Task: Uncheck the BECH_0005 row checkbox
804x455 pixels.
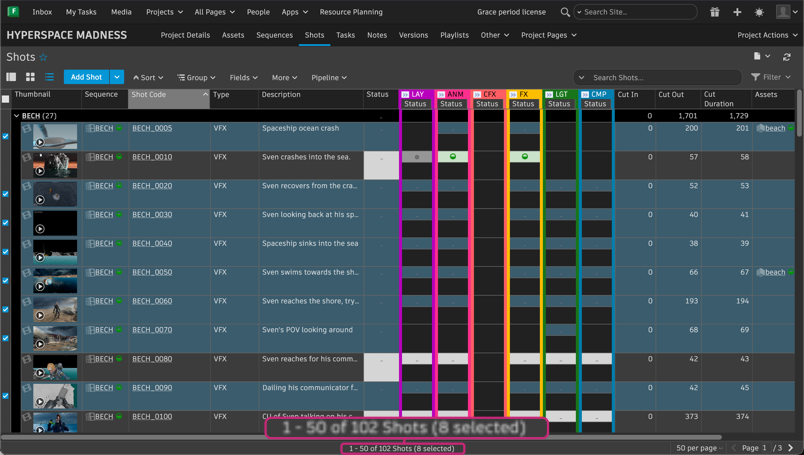Action: pyautogui.click(x=5, y=136)
